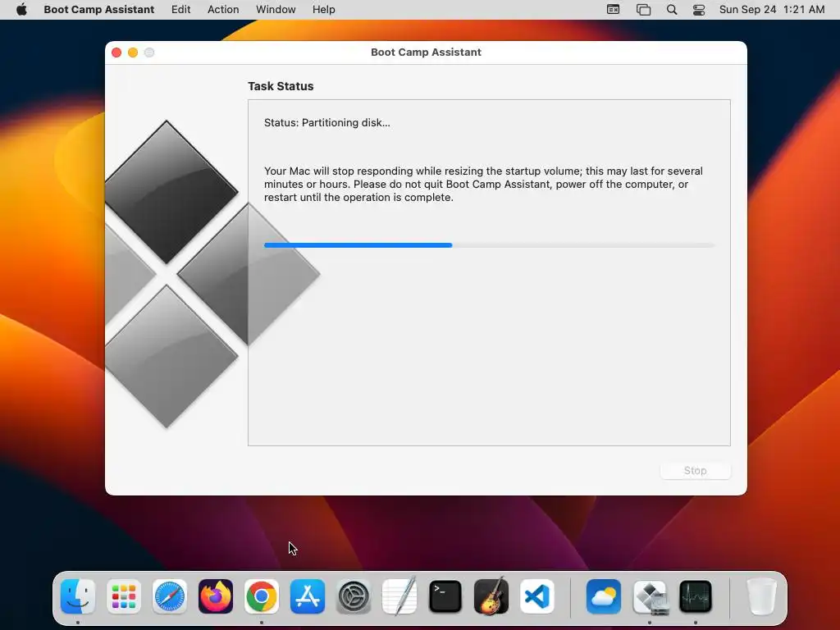Viewport: 840px width, 630px height.
Task: Close the Boot Camp Assistant window
Action: click(116, 52)
